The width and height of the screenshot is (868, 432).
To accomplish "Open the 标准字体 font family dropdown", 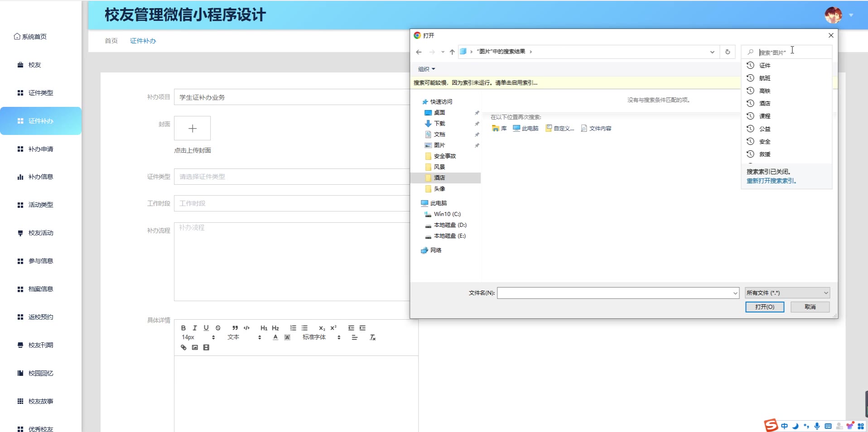I will [x=322, y=337].
